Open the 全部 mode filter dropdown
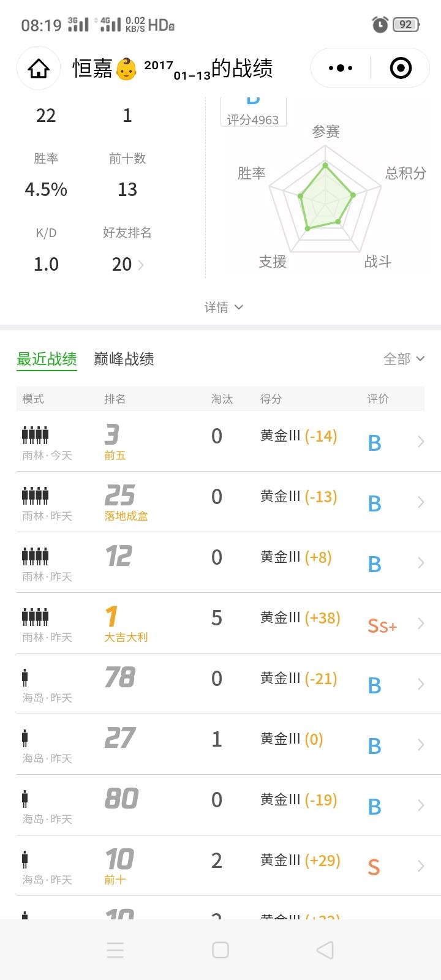The width and height of the screenshot is (441, 980). [x=404, y=359]
